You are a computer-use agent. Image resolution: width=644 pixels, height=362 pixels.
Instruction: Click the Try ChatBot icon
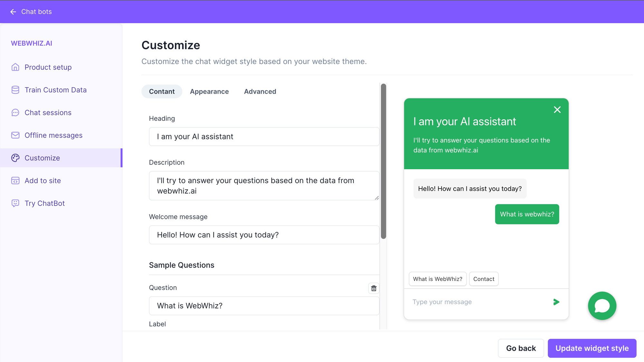pos(15,203)
